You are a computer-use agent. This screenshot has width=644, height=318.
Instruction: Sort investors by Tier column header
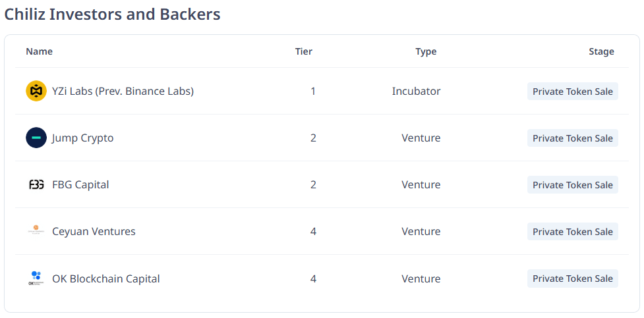click(x=303, y=51)
